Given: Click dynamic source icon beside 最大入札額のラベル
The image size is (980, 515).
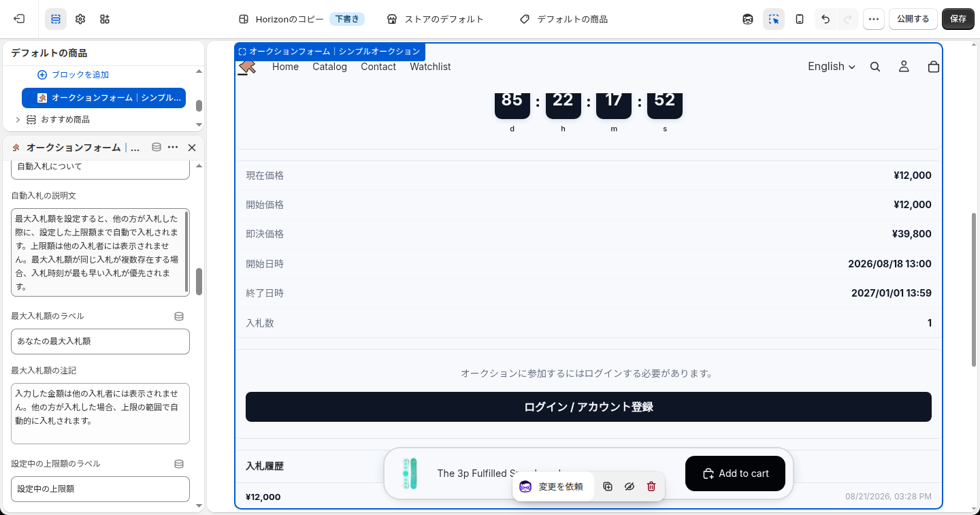Looking at the screenshot, I should (179, 316).
